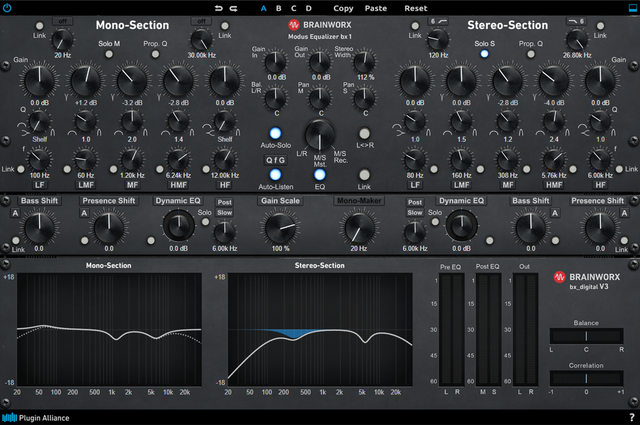Click the Stereo-Section HMF band label
640x425 pixels.
coord(554,185)
